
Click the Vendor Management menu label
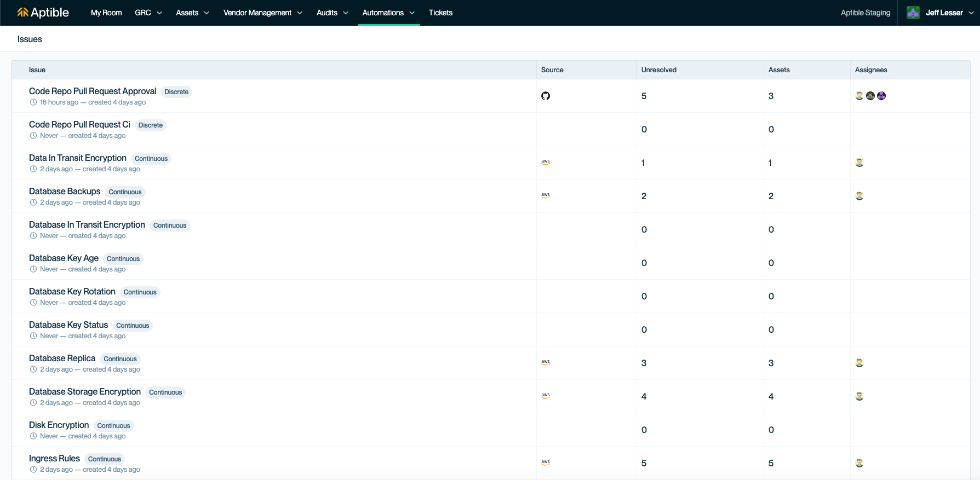[257, 13]
